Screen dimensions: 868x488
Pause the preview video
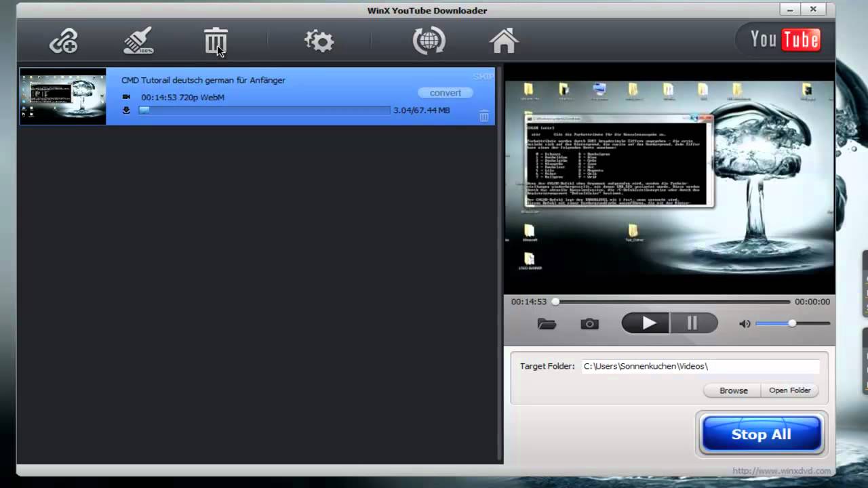692,323
